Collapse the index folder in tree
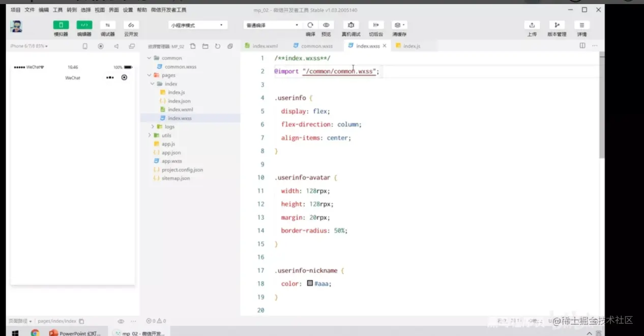 click(152, 84)
